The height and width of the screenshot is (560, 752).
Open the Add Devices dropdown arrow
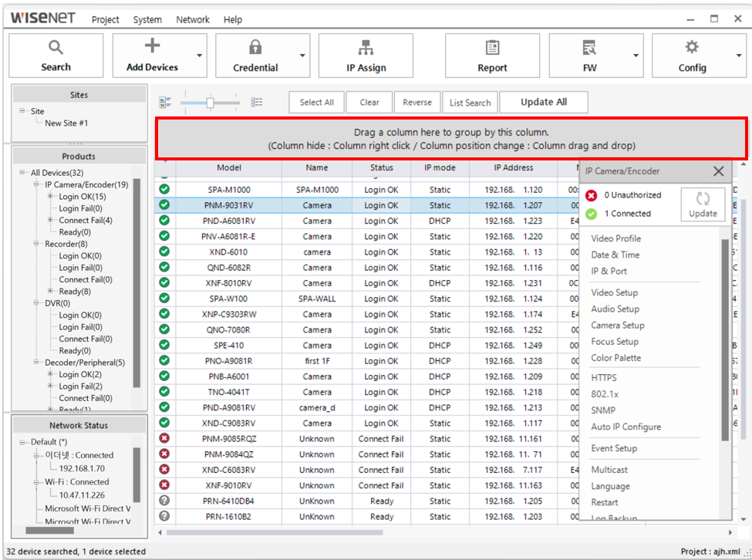(200, 56)
